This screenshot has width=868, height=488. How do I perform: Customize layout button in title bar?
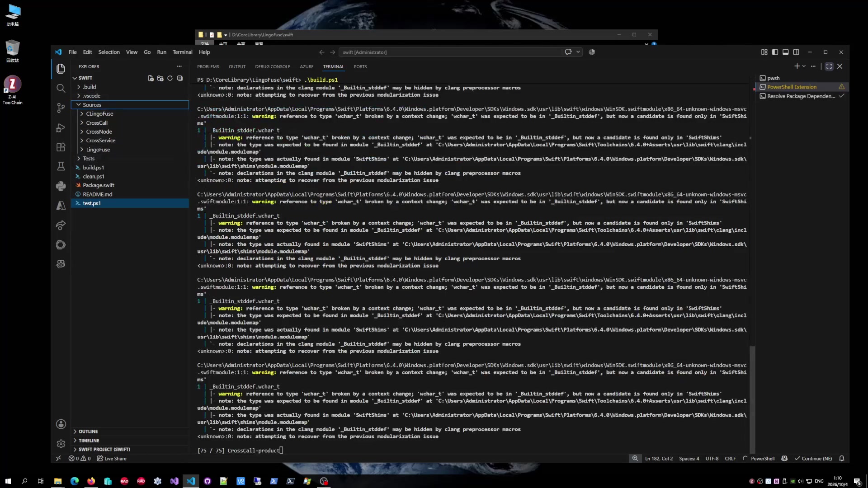pos(764,52)
